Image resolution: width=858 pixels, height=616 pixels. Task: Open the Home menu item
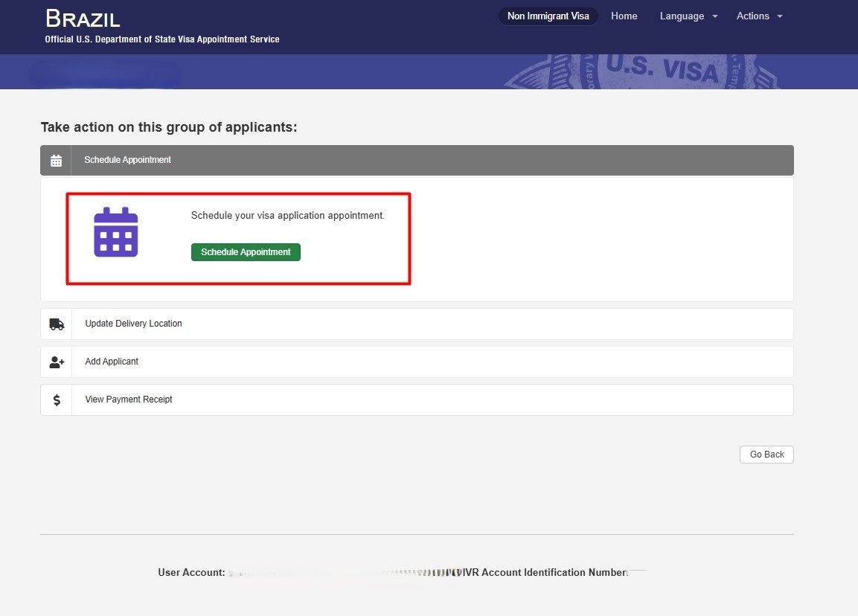coord(624,16)
